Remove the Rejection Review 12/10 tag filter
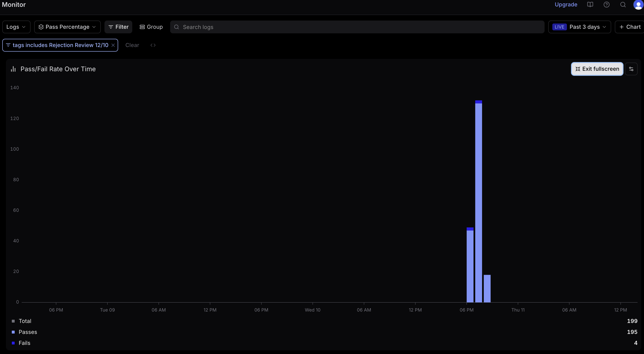This screenshot has height=354, width=644. (x=113, y=45)
